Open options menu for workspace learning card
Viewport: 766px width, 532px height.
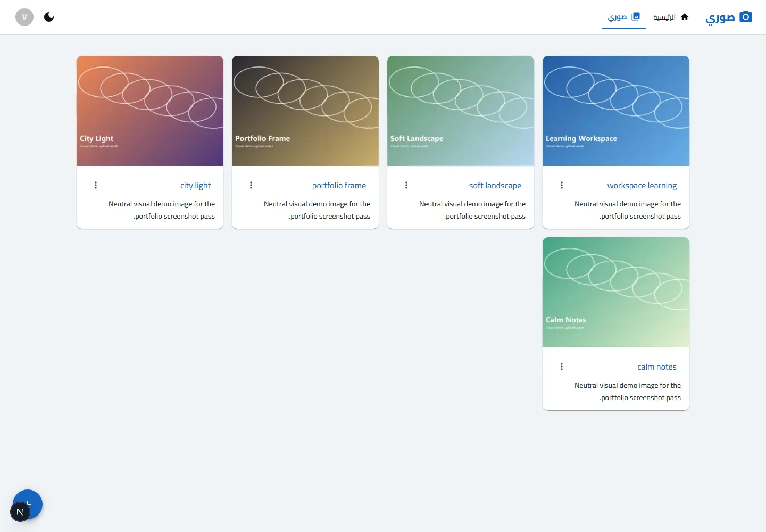tap(562, 185)
